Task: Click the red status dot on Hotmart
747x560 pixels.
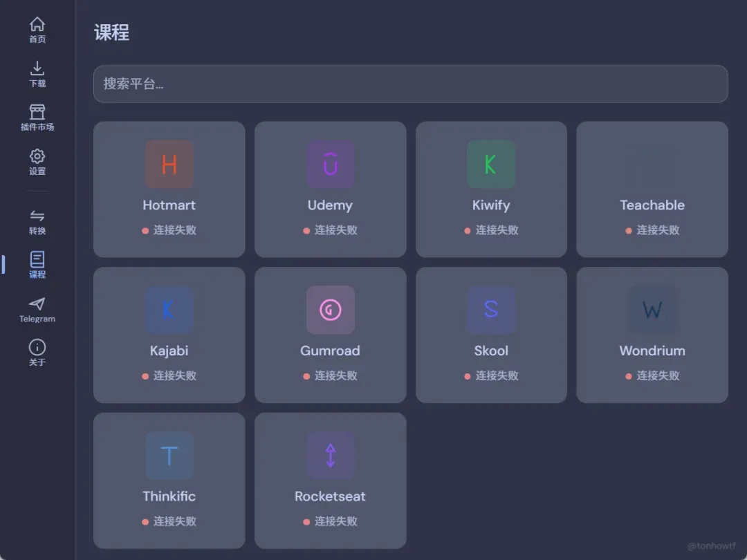Action: (x=145, y=231)
